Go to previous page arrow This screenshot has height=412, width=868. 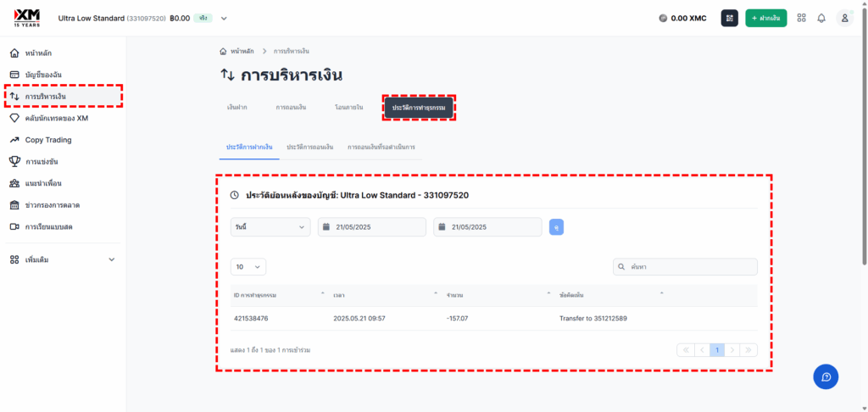(702, 350)
